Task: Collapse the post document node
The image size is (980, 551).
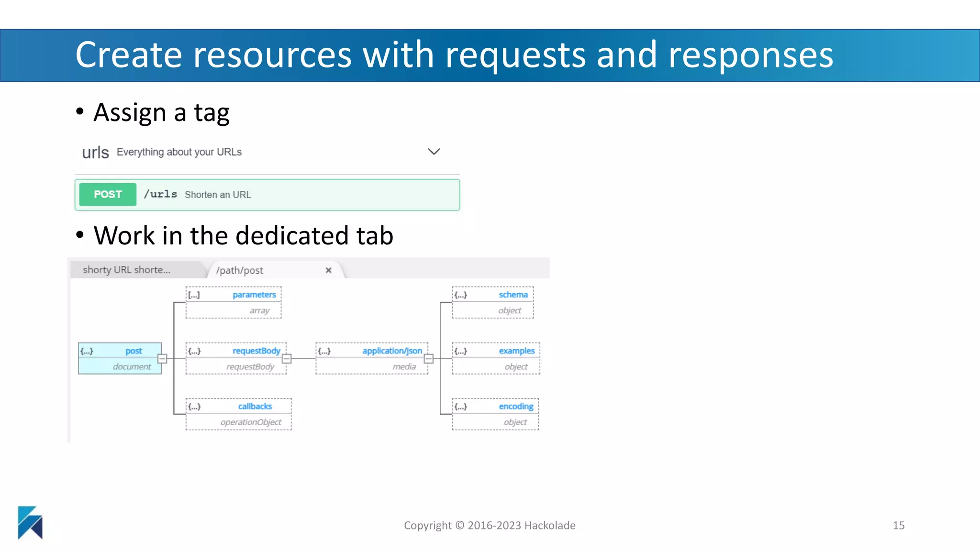Action: tap(162, 359)
